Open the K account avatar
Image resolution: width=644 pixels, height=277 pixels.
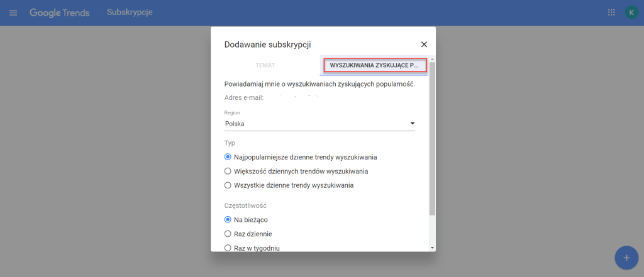[x=631, y=13]
